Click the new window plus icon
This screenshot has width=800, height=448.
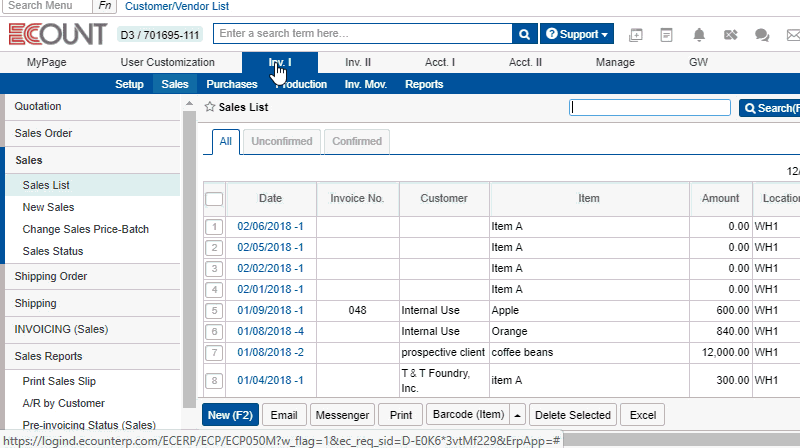coord(636,35)
